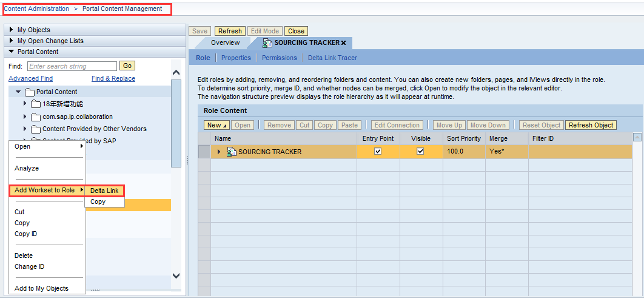
Task: Click the tree scrollbar down arrow
Action: coord(176,276)
